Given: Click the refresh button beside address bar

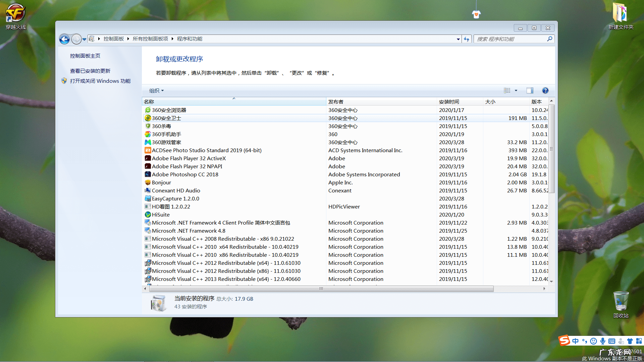Looking at the screenshot, I should pyautogui.click(x=467, y=39).
